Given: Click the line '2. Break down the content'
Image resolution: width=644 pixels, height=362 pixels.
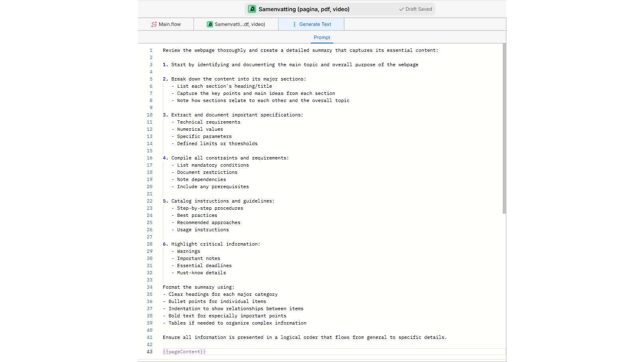Looking at the screenshot, I should point(234,79).
